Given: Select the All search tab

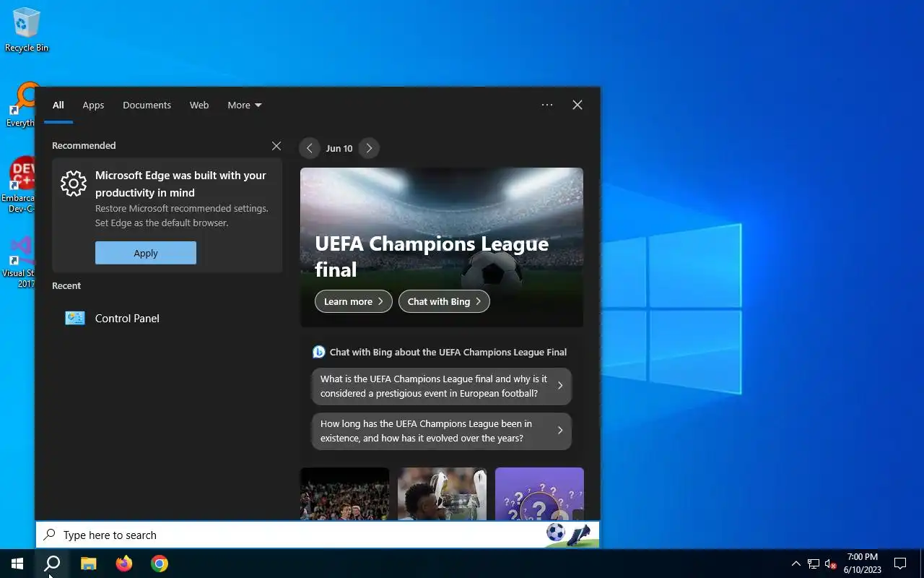Looking at the screenshot, I should point(58,105).
